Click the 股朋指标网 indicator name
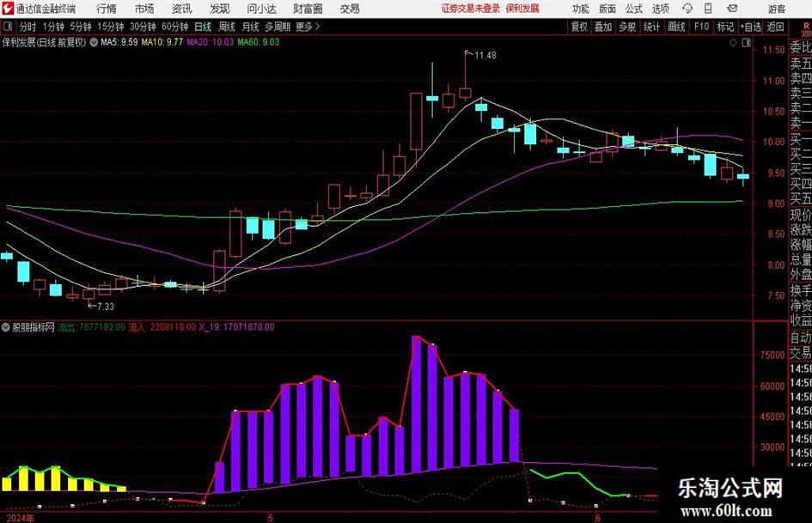The height and width of the screenshot is (523, 812). 34,327
